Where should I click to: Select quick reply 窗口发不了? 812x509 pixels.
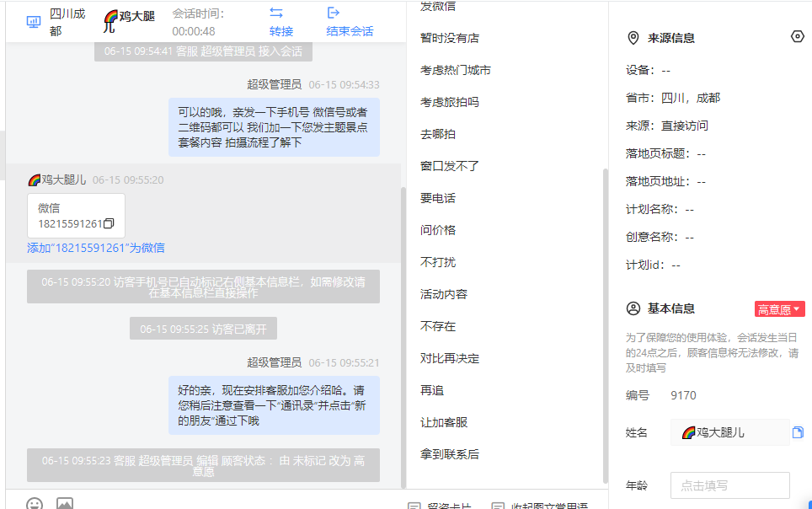450,166
